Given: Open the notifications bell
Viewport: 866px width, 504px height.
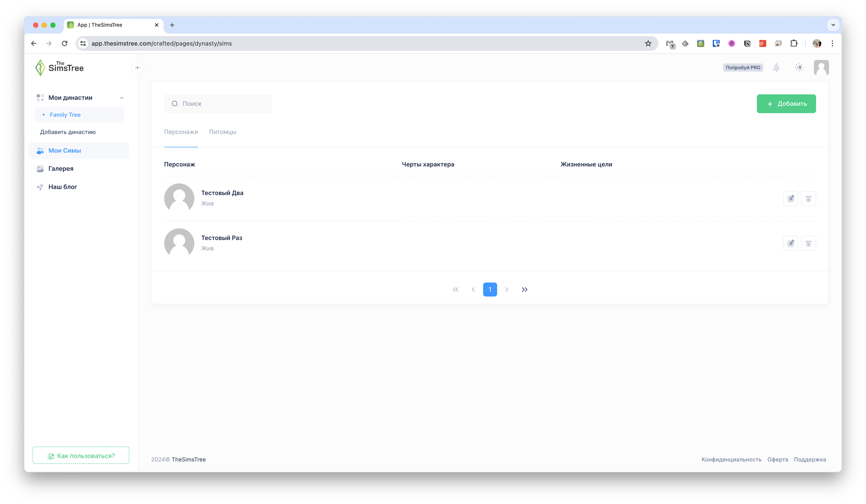Looking at the screenshot, I should tap(776, 67).
